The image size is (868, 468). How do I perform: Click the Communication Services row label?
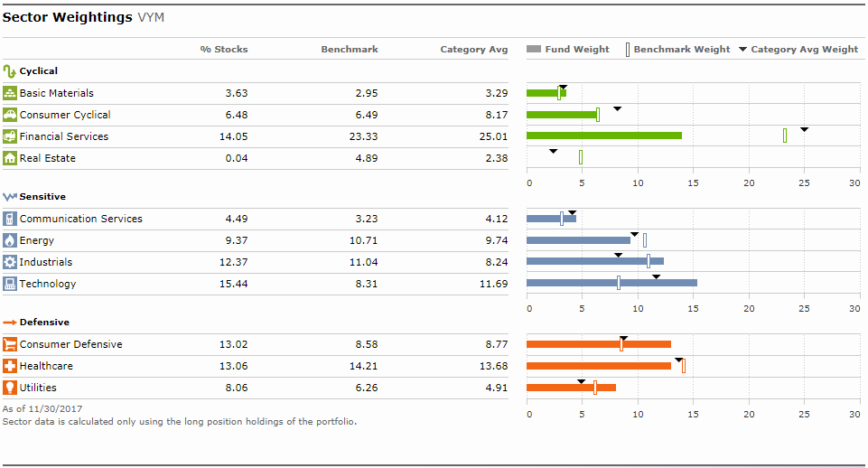[x=80, y=219]
